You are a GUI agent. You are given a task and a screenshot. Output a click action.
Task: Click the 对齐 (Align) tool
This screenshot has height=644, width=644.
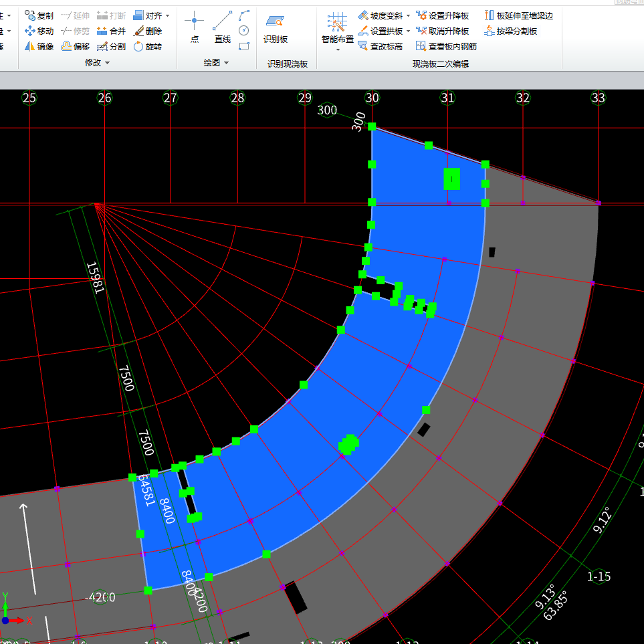(147, 15)
